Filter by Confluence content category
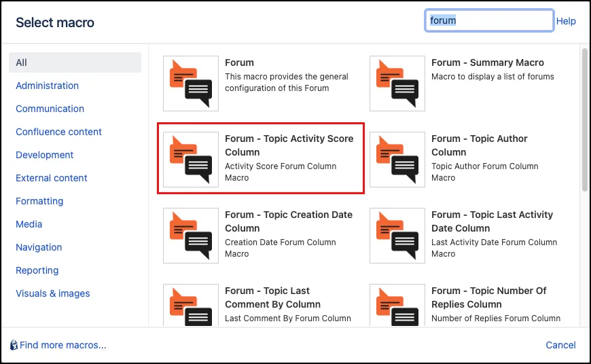Image resolution: width=591 pixels, height=364 pixels. pyautogui.click(x=58, y=132)
